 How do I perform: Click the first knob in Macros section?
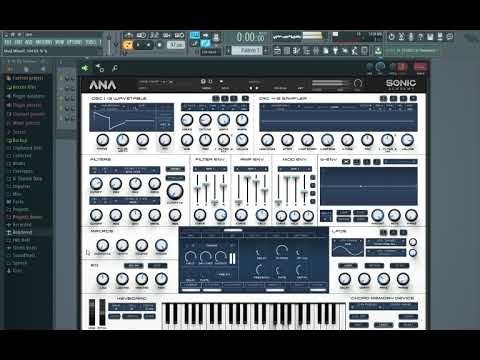click(x=102, y=245)
